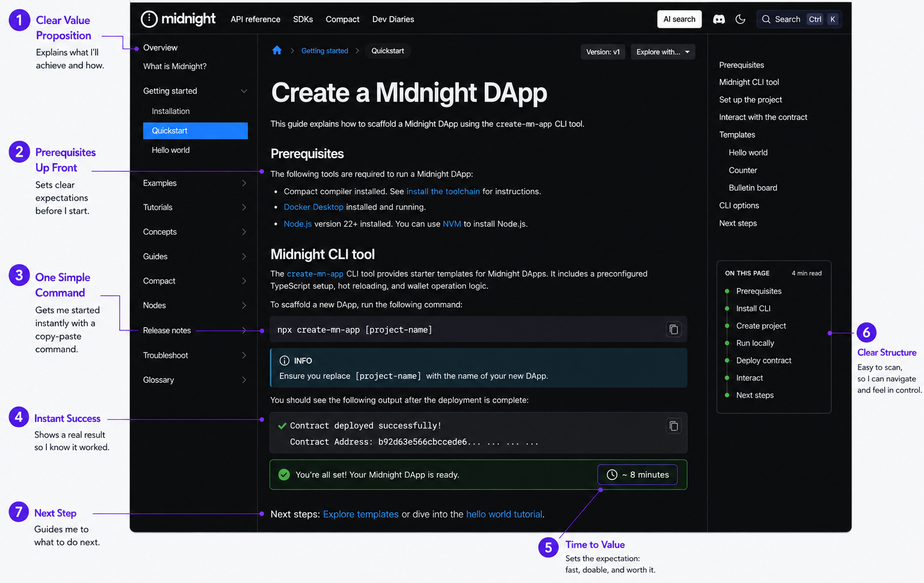Open Compact in top navigation

coord(342,19)
